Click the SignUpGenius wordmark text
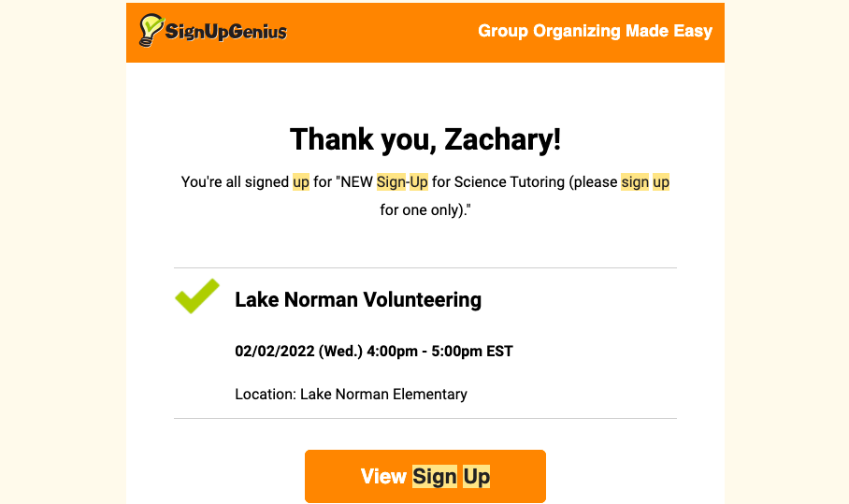849x504 pixels. point(225,33)
